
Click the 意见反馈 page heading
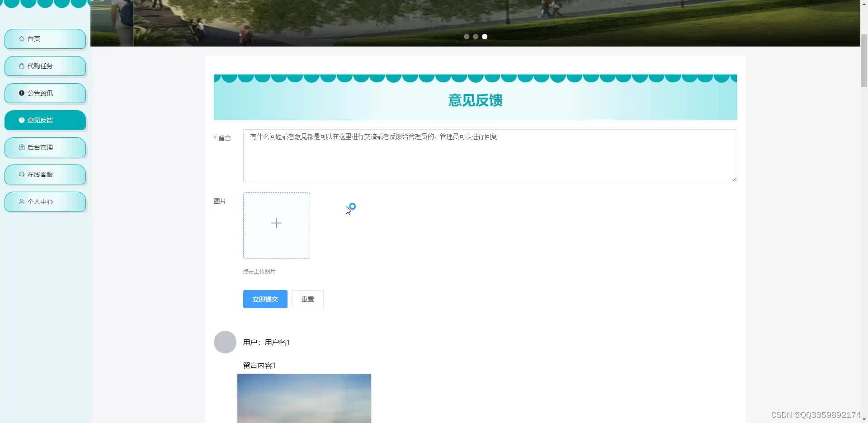[475, 100]
